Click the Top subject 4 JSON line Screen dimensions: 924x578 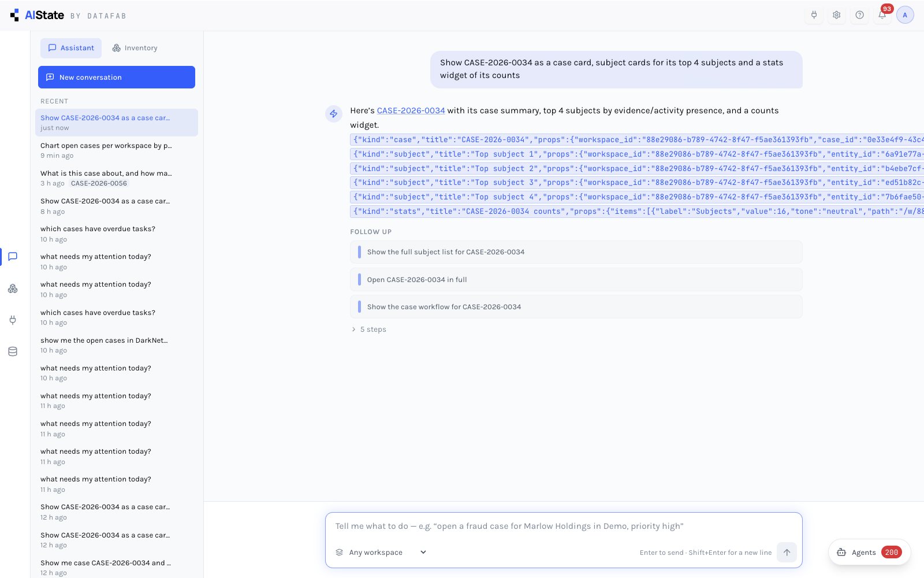coord(637,197)
